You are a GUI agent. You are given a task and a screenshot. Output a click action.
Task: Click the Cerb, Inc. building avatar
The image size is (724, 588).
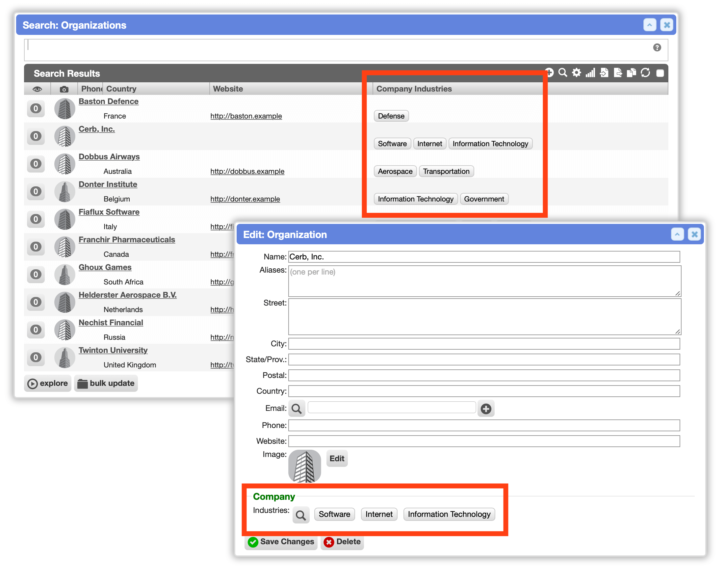pyautogui.click(x=65, y=137)
